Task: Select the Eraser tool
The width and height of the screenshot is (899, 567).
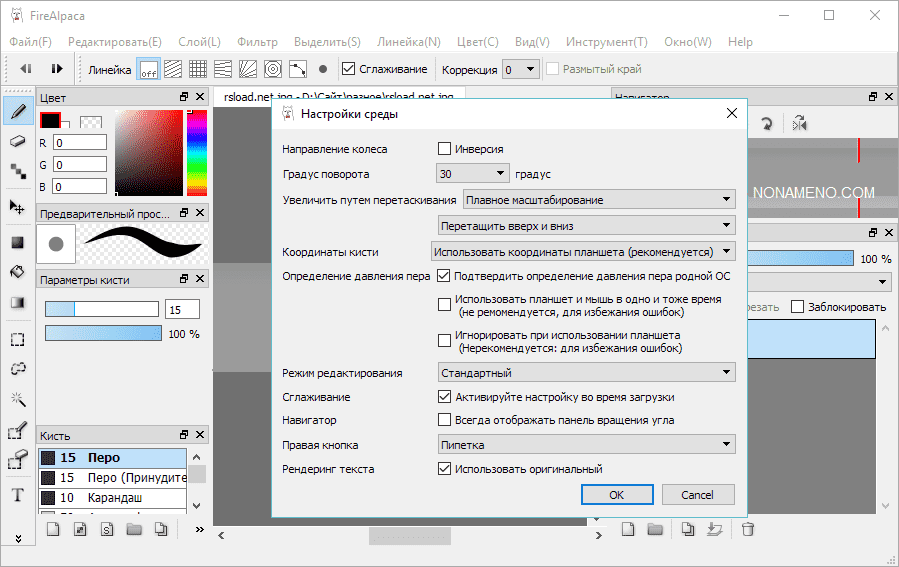Action: (17, 142)
